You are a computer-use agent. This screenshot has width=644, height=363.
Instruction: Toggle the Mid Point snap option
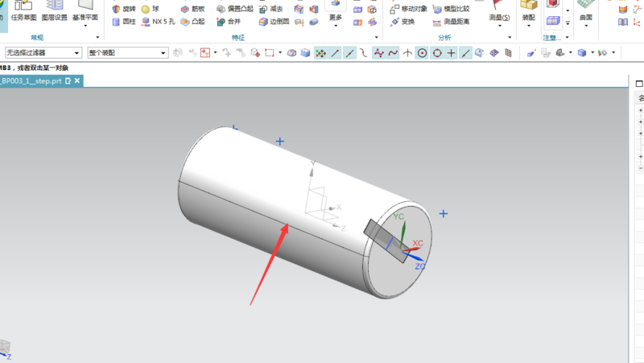tap(349, 52)
